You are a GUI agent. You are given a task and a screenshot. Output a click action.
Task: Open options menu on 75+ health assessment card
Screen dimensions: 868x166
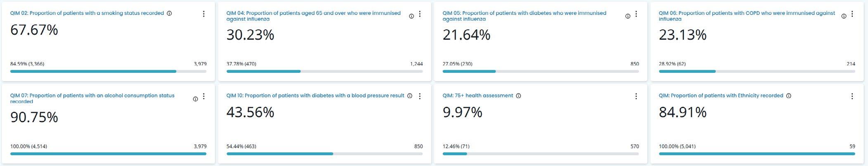pyautogui.click(x=636, y=96)
